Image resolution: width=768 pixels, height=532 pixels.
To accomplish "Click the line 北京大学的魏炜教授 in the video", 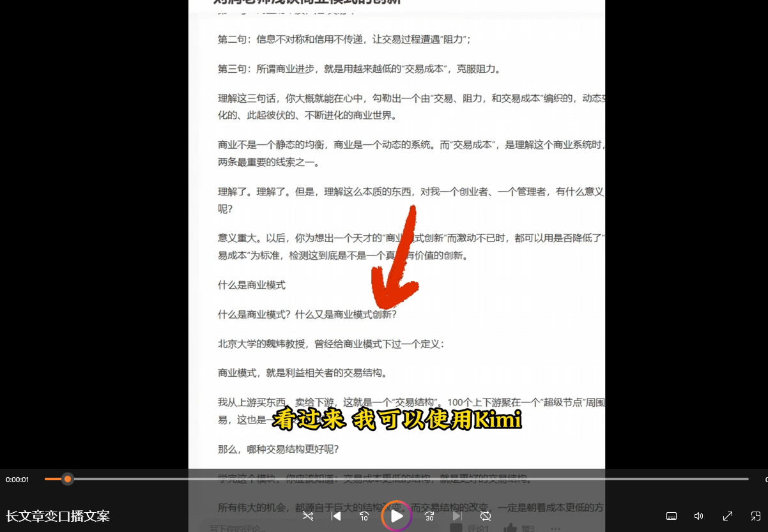I will pyautogui.click(x=330, y=344).
